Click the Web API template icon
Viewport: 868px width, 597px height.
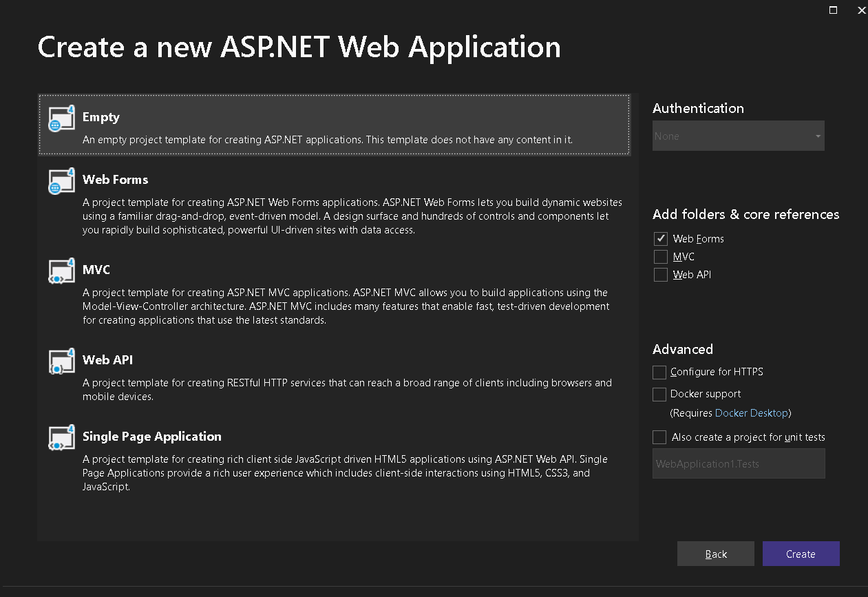(62, 361)
